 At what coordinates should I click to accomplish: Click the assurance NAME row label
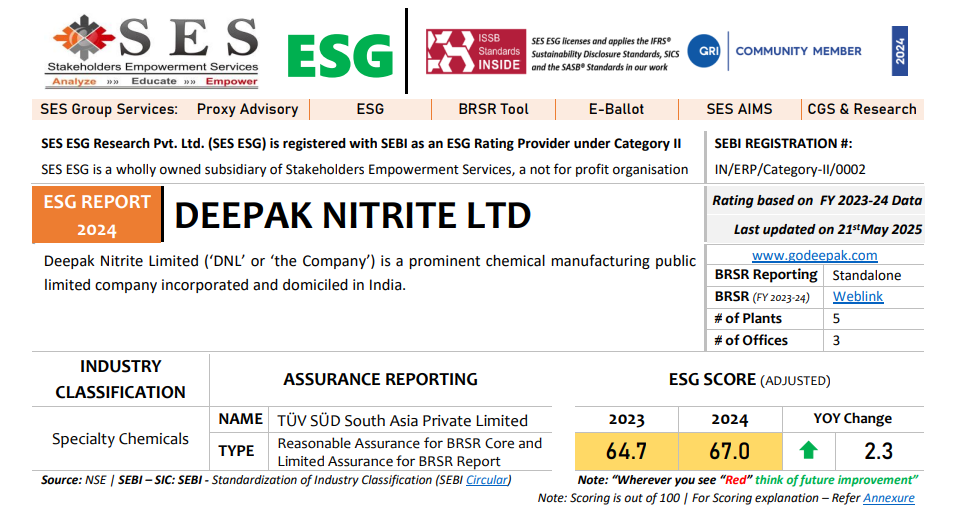click(240, 419)
